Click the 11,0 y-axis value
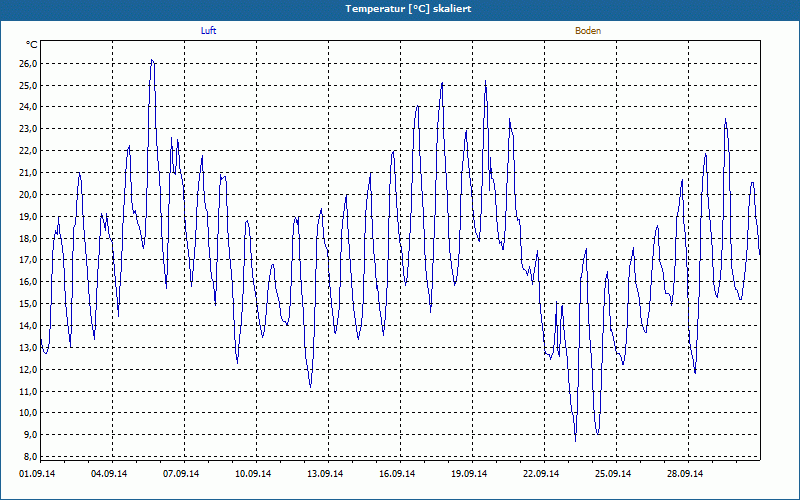Screen dimensions: 800x500 pyautogui.click(x=29, y=392)
